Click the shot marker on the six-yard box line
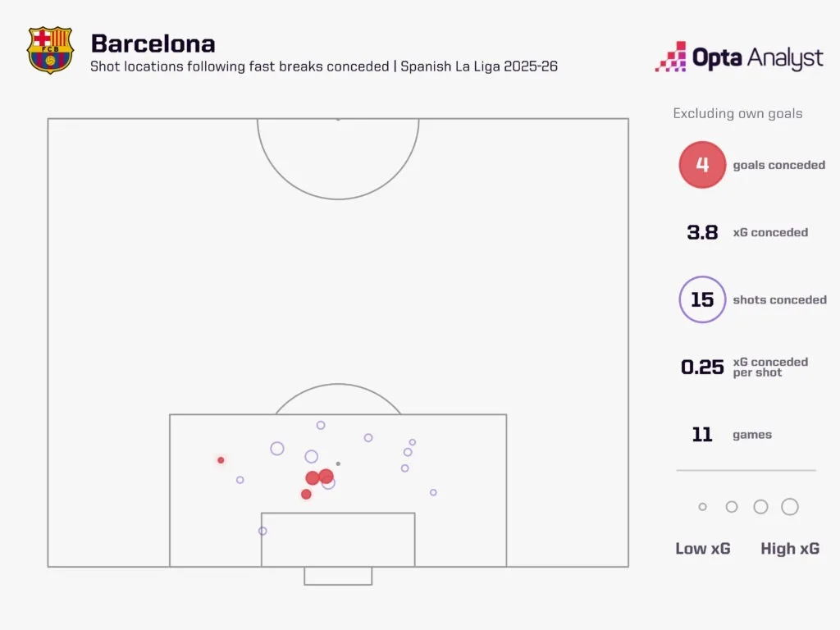The width and height of the screenshot is (840, 630). pos(262,531)
